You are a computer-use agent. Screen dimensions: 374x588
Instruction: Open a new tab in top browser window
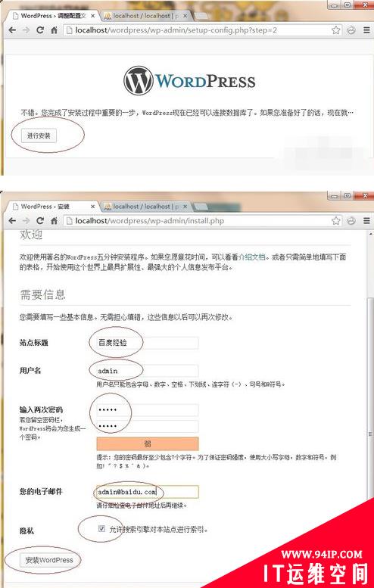tap(201, 16)
